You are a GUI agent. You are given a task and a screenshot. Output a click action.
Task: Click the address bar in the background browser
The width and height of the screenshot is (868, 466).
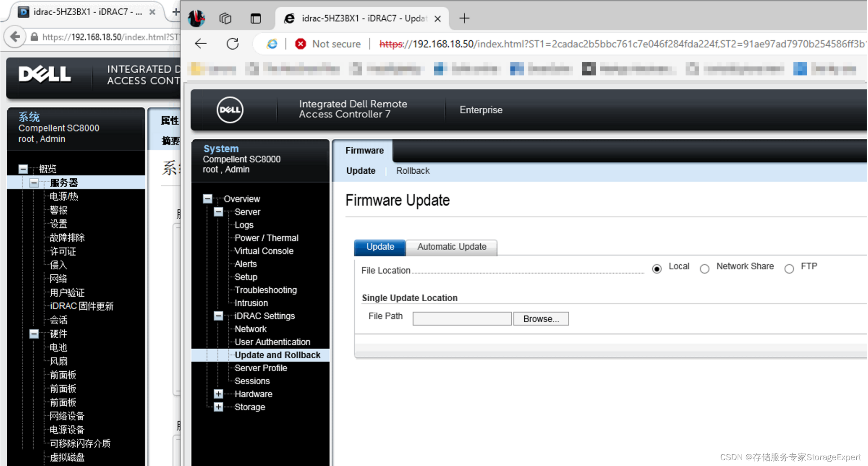pos(111,37)
